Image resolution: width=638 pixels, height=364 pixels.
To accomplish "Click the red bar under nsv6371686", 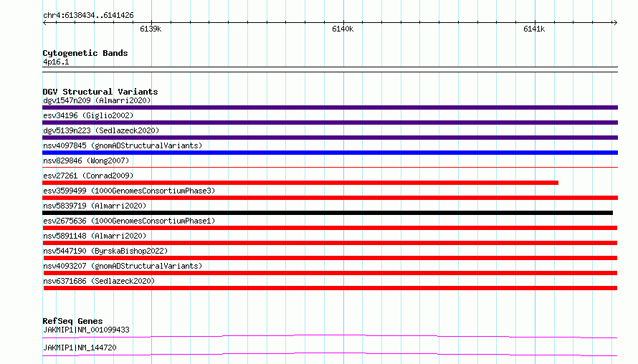I will click(x=330, y=288).
